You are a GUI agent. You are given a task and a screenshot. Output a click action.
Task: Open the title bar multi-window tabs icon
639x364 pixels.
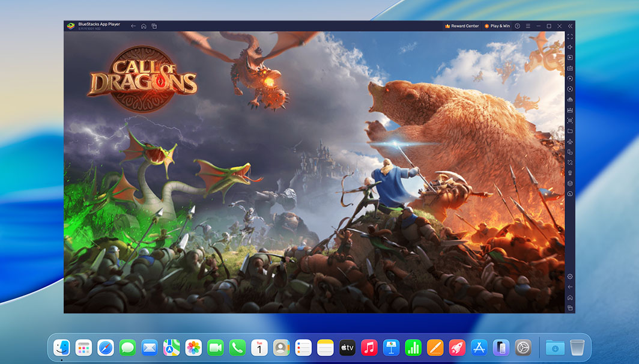point(154,26)
